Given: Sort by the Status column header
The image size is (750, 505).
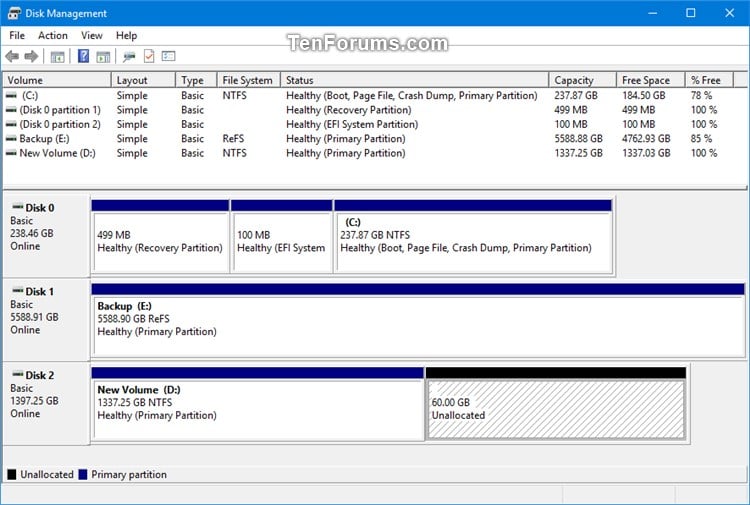Looking at the screenshot, I should [415, 80].
